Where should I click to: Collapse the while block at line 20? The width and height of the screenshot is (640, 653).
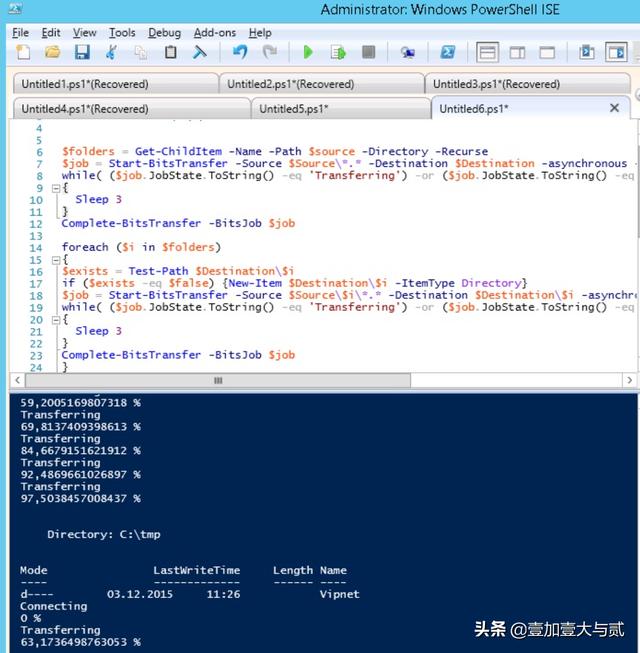point(56,320)
